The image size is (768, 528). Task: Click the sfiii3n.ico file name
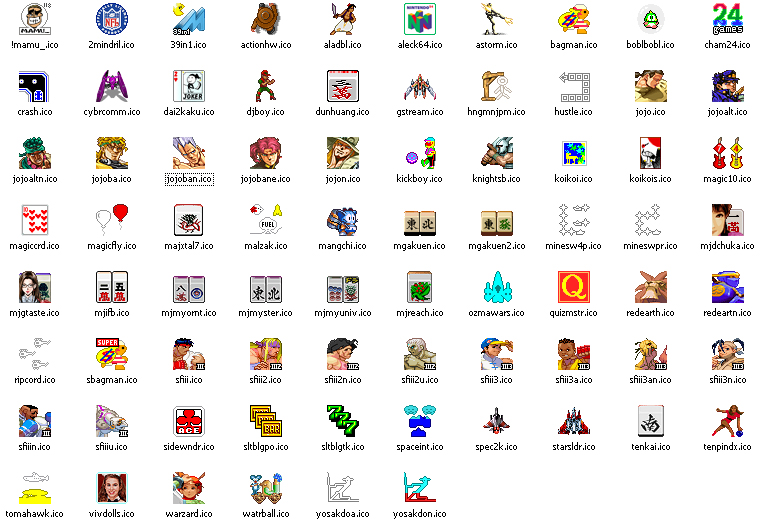click(728, 380)
